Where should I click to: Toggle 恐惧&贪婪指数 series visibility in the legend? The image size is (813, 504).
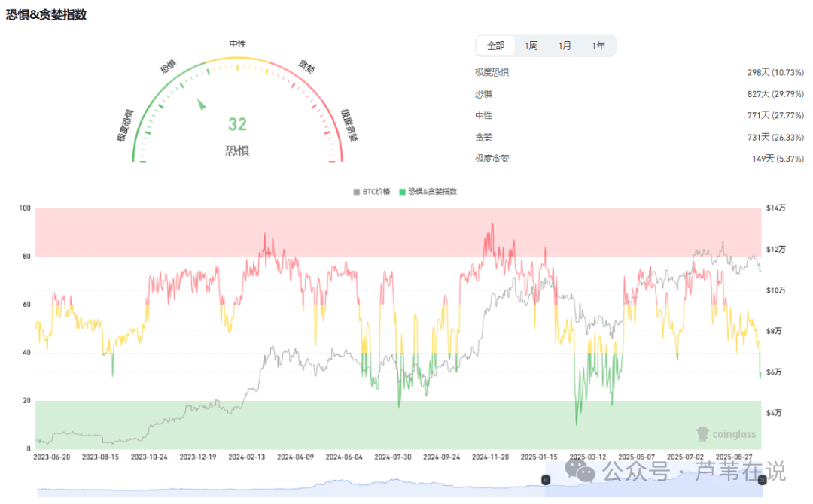433,192
